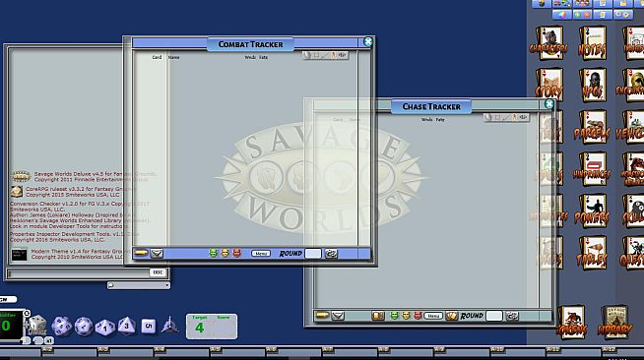Open the gears options shortcut button

coord(622,15)
